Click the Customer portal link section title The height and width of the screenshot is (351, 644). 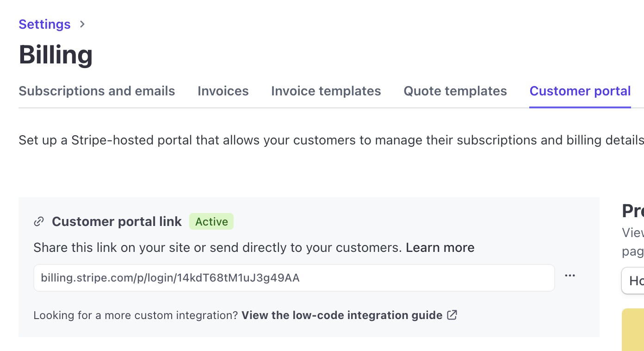coord(117,222)
